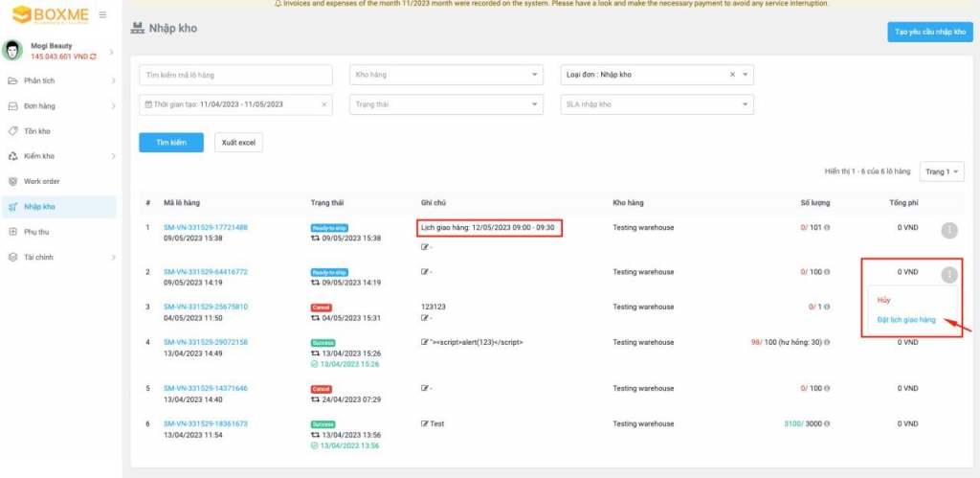
Task: Open shipment SM-VN-331529-18361673
Action: (x=206, y=424)
